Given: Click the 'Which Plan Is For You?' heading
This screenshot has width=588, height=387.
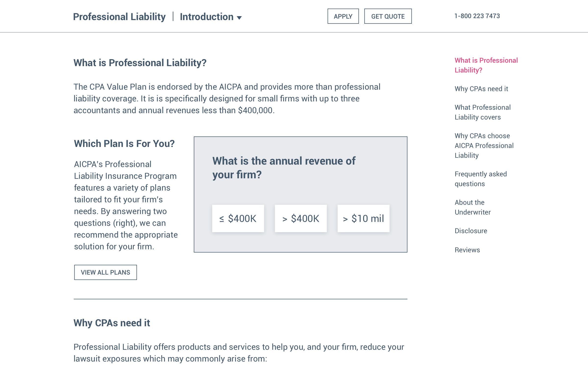Looking at the screenshot, I should click(x=124, y=144).
